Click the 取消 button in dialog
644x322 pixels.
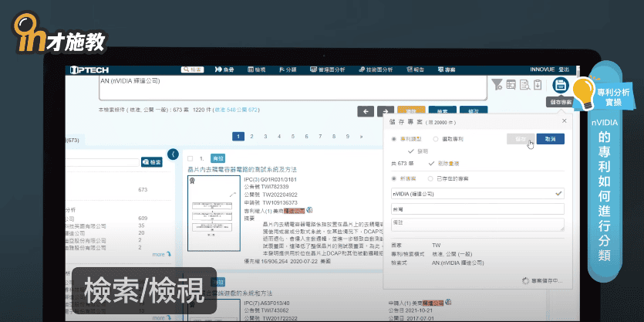point(551,139)
